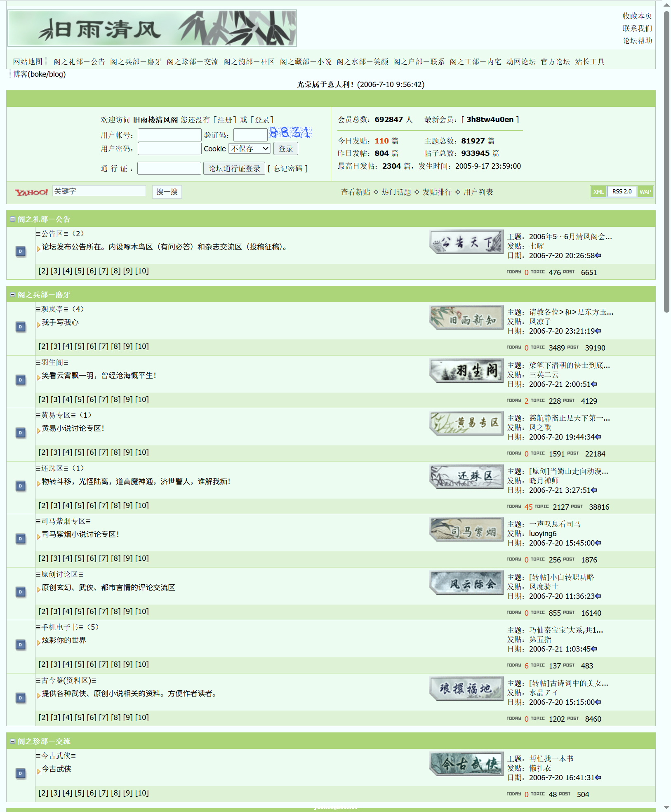671x812 pixels.
Task: Collapse the 阁之礼部一公告 section
Action: (x=12, y=219)
